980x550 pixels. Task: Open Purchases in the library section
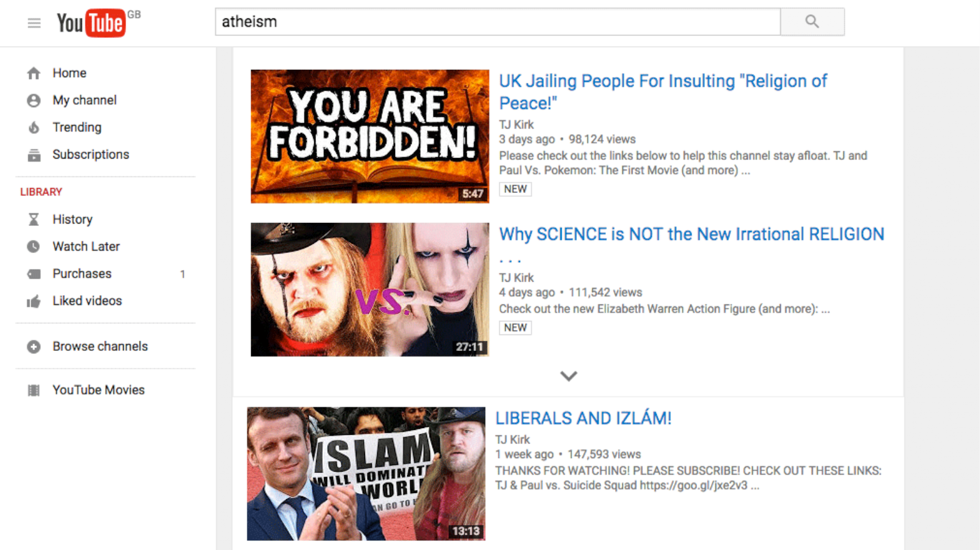click(x=82, y=274)
